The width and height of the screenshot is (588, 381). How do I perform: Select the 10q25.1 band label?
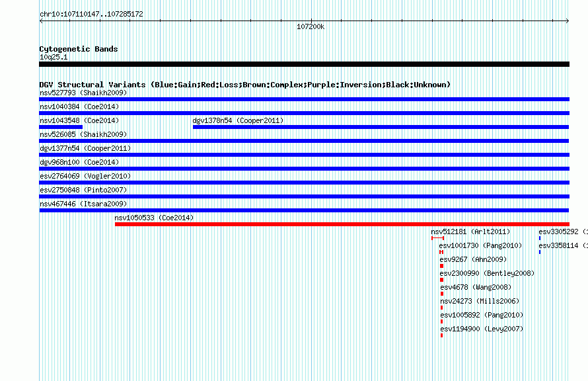(54, 57)
